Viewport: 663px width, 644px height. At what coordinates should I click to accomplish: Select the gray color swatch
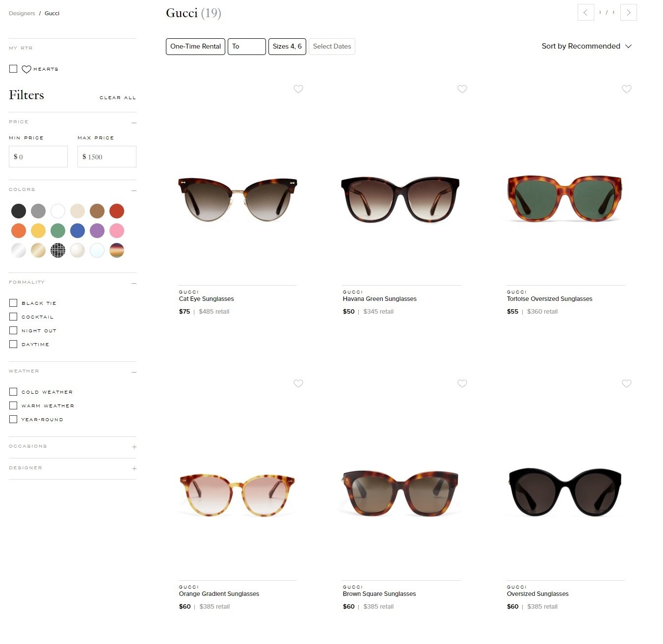(x=38, y=211)
